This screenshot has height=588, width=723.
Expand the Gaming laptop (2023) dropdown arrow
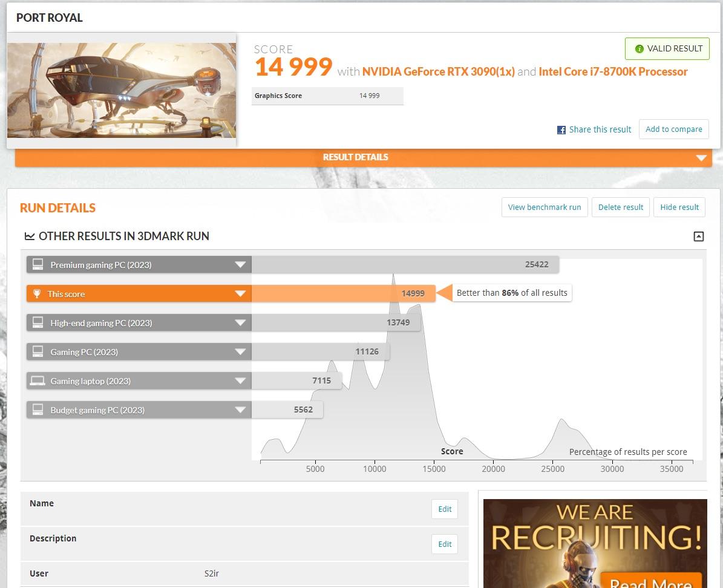click(240, 381)
